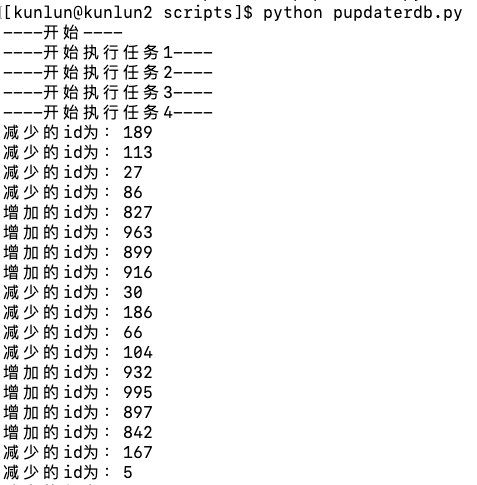The width and height of the screenshot is (477, 485).
Task: Click the line with id 932
Action: (x=78, y=373)
